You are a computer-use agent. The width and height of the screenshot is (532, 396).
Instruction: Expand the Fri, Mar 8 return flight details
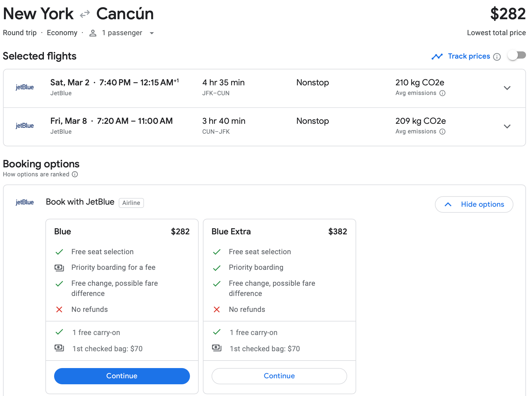click(x=507, y=126)
